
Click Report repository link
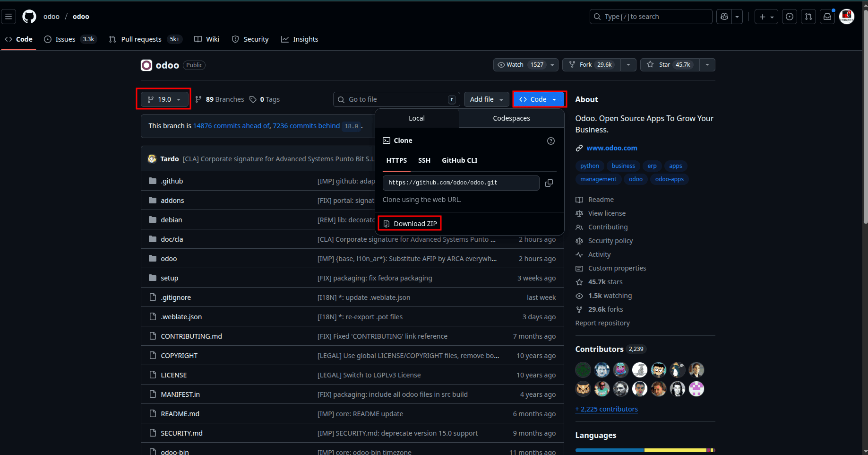(602, 323)
